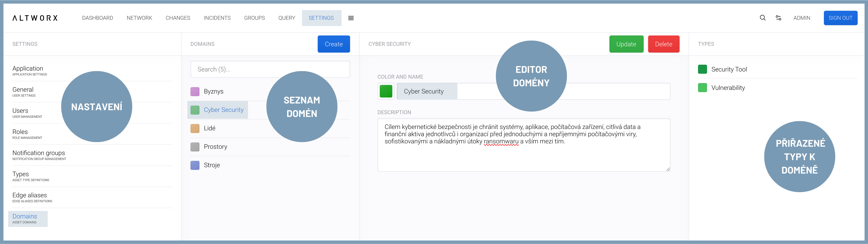Click the Altworx logo
868x244 pixels.
pyautogui.click(x=35, y=18)
